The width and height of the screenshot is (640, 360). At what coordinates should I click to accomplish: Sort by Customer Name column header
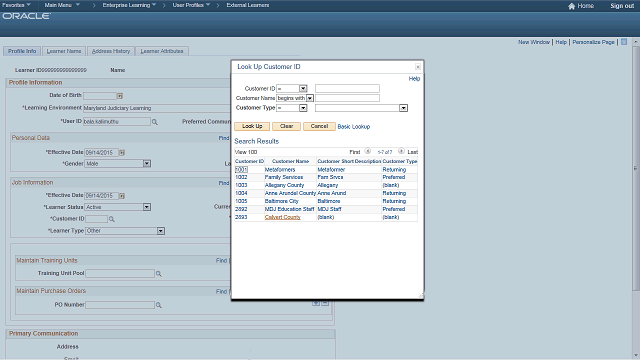[x=290, y=161]
